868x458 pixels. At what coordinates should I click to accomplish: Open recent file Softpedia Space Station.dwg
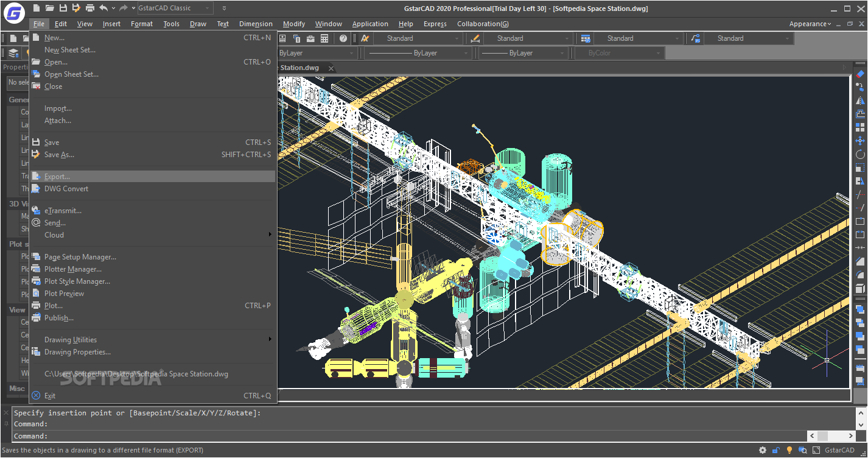(x=153, y=374)
